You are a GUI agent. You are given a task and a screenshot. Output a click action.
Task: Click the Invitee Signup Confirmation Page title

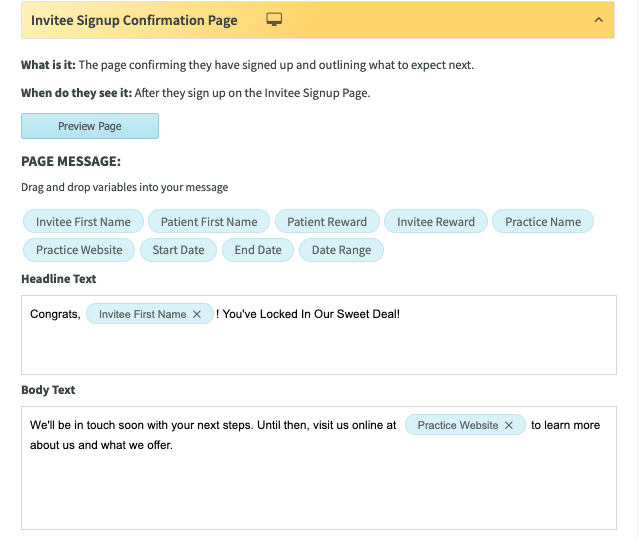[134, 20]
